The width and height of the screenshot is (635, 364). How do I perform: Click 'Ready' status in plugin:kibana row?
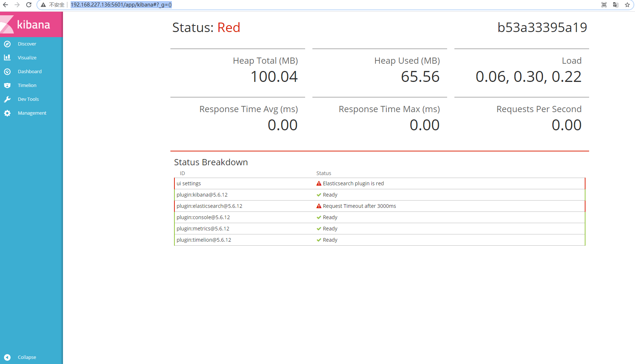coord(330,195)
